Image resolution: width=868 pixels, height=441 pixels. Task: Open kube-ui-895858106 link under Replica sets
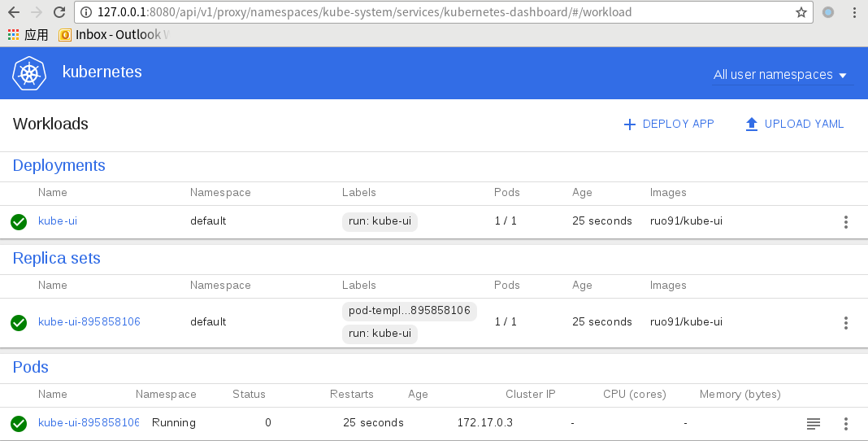click(89, 322)
